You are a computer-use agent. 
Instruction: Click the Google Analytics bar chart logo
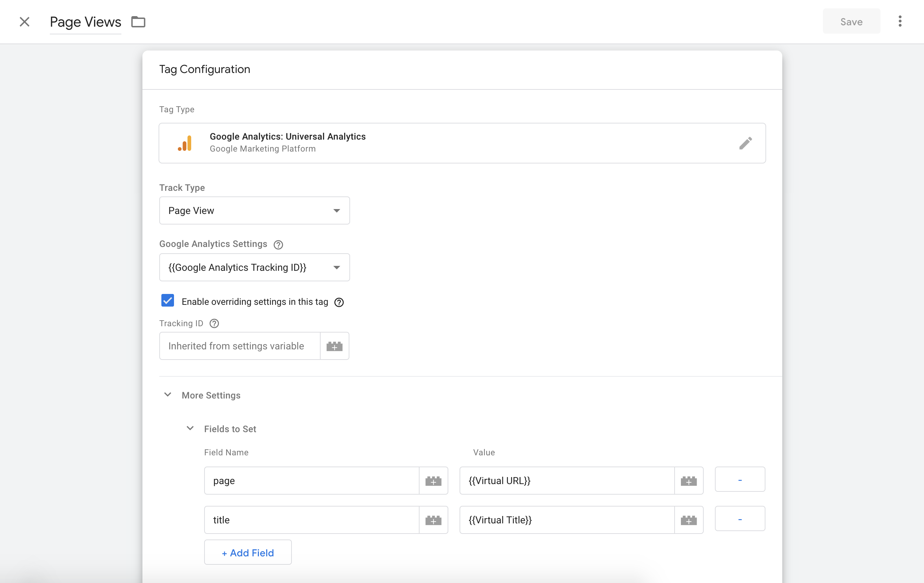[x=185, y=143]
